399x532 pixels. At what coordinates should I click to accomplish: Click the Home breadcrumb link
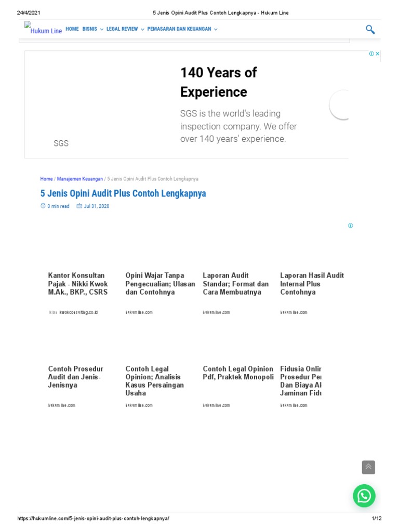coord(46,179)
